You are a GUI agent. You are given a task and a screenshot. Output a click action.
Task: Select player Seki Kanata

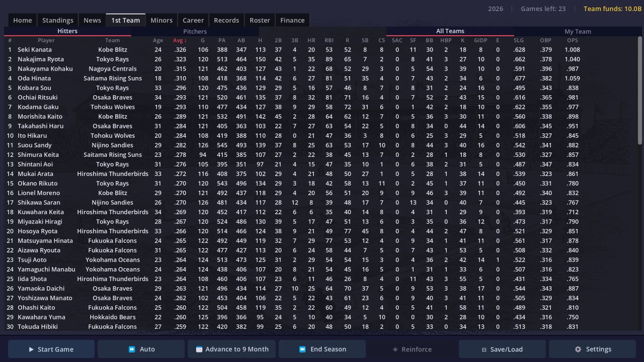click(35, 50)
